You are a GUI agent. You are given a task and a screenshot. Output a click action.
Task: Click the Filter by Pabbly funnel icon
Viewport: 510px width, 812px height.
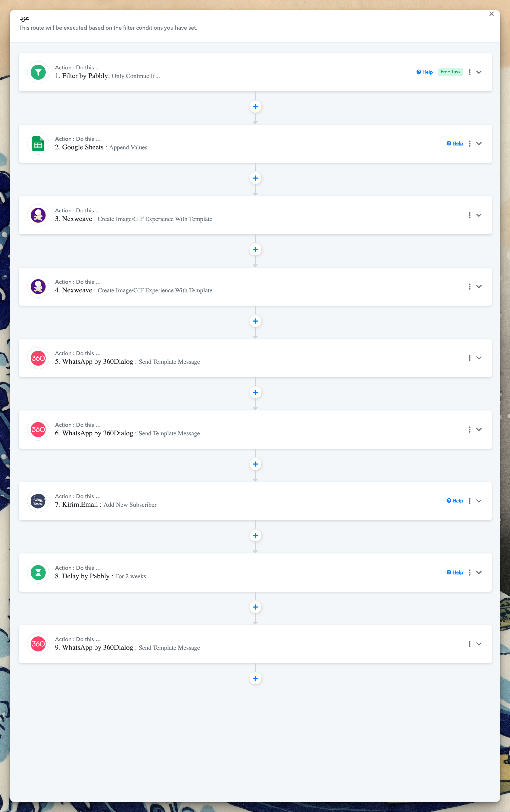click(x=38, y=72)
